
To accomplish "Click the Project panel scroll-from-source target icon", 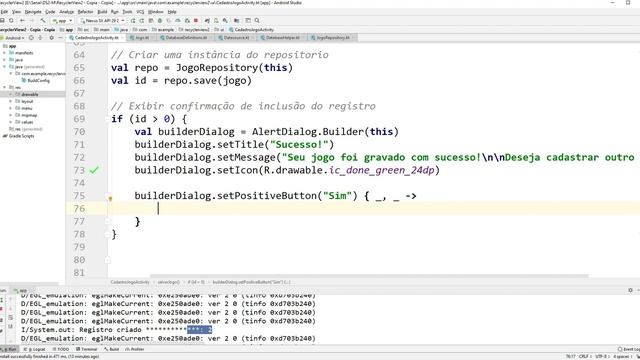I will 31,38.
